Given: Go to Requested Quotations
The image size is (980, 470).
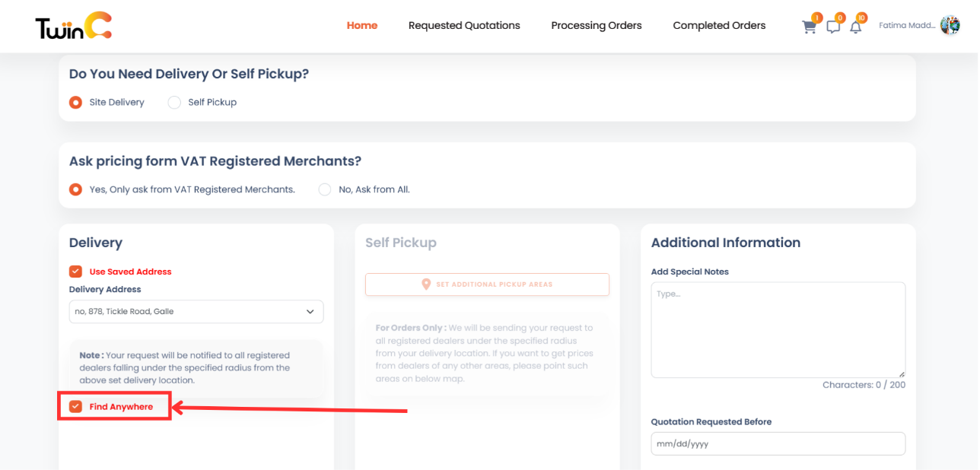Looking at the screenshot, I should coord(464,25).
